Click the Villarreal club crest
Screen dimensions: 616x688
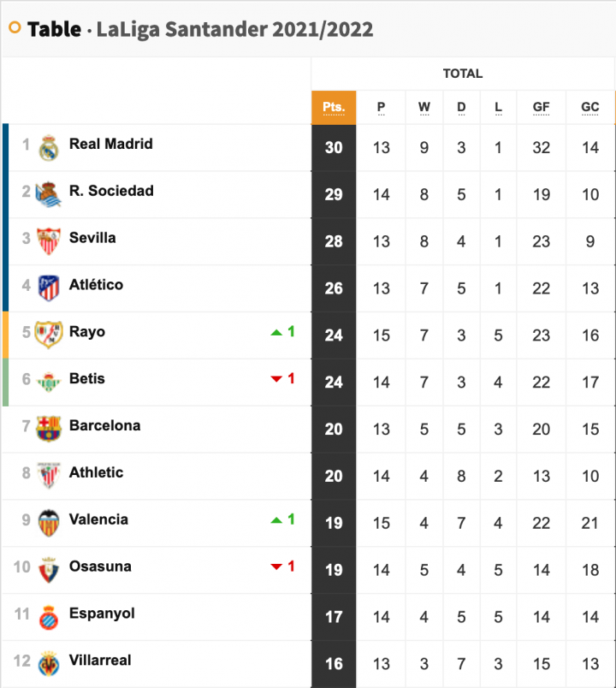pos(48,663)
